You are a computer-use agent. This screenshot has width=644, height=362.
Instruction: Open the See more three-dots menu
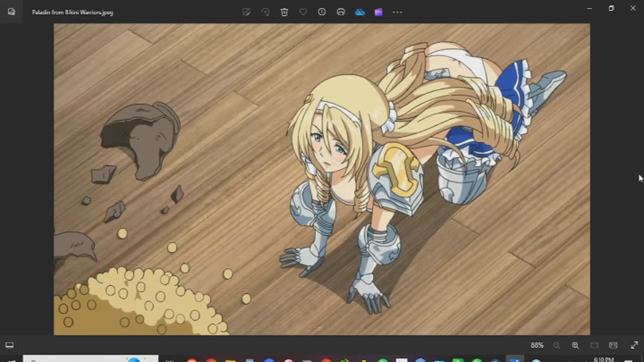[397, 12]
